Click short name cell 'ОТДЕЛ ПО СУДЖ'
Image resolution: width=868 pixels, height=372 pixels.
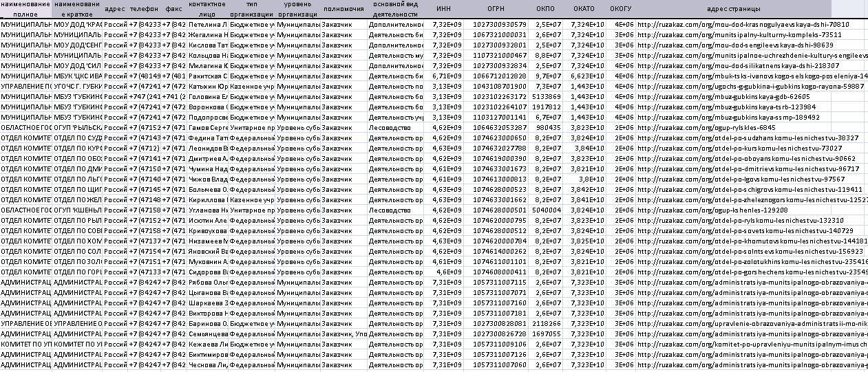pyautogui.click(x=78, y=138)
